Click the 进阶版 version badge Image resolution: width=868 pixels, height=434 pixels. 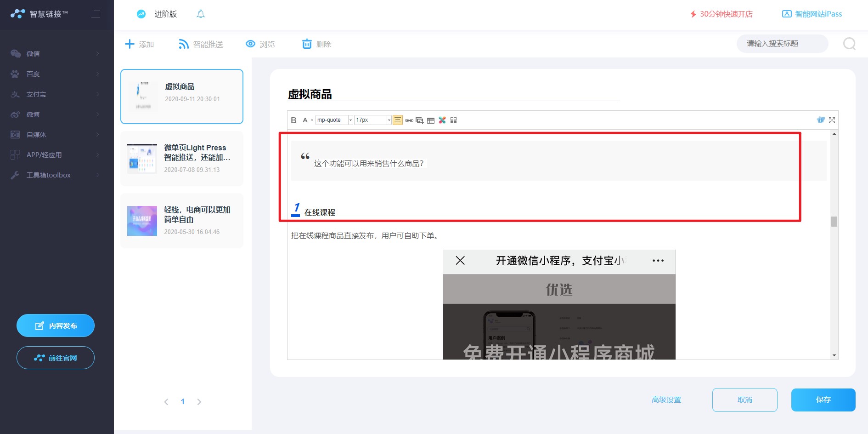(x=157, y=14)
